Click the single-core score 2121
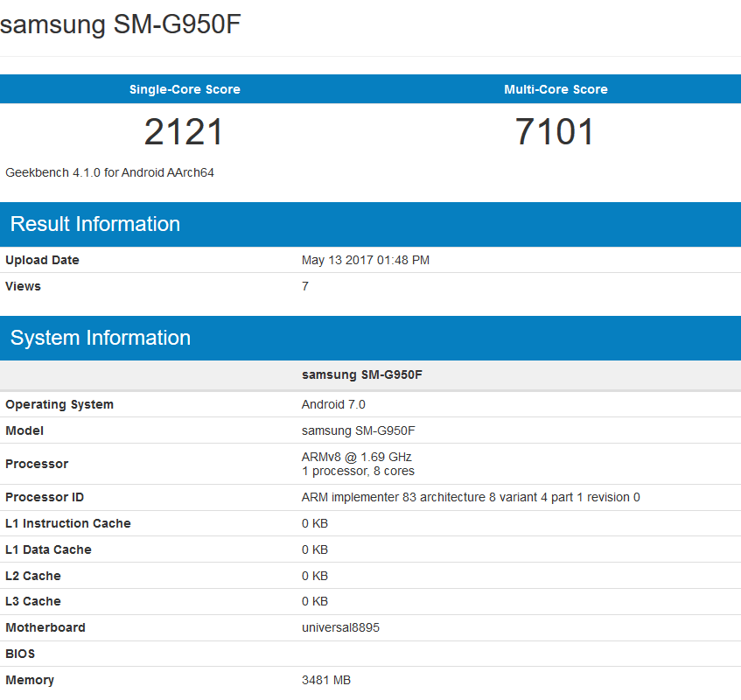The width and height of the screenshot is (741, 700). tap(185, 131)
